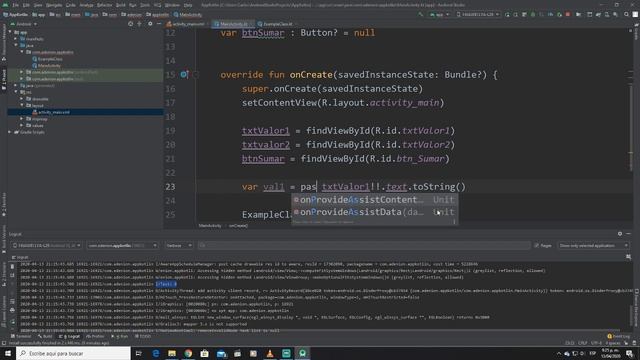Click the override gutter icon on line 15
The width and height of the screenshot is (640, 360).
184,74
